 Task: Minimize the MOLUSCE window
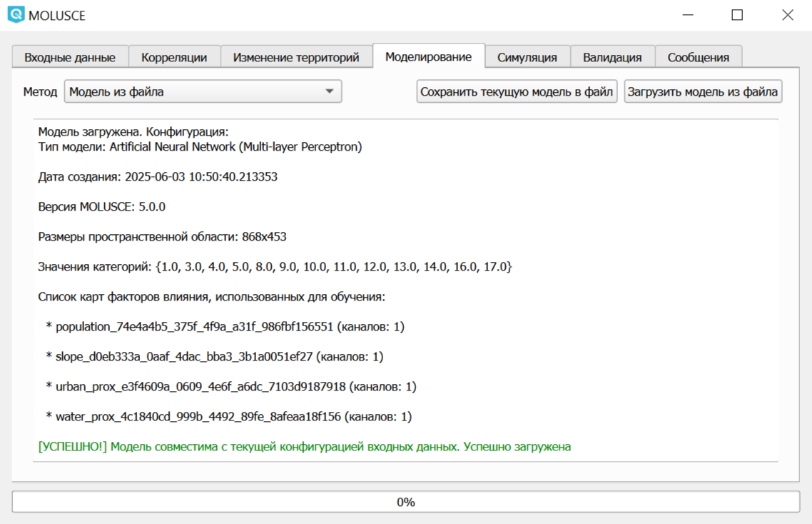[x=688, y=15]
